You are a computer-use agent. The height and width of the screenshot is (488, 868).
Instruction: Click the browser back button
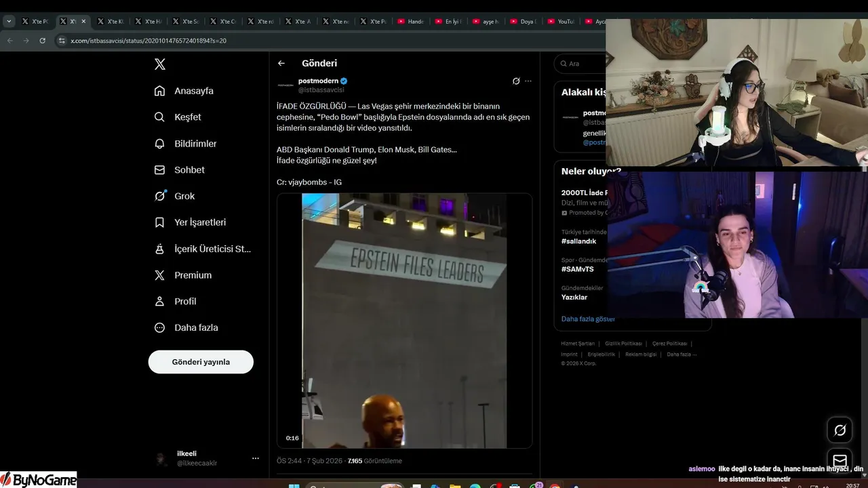coord(9,41)
